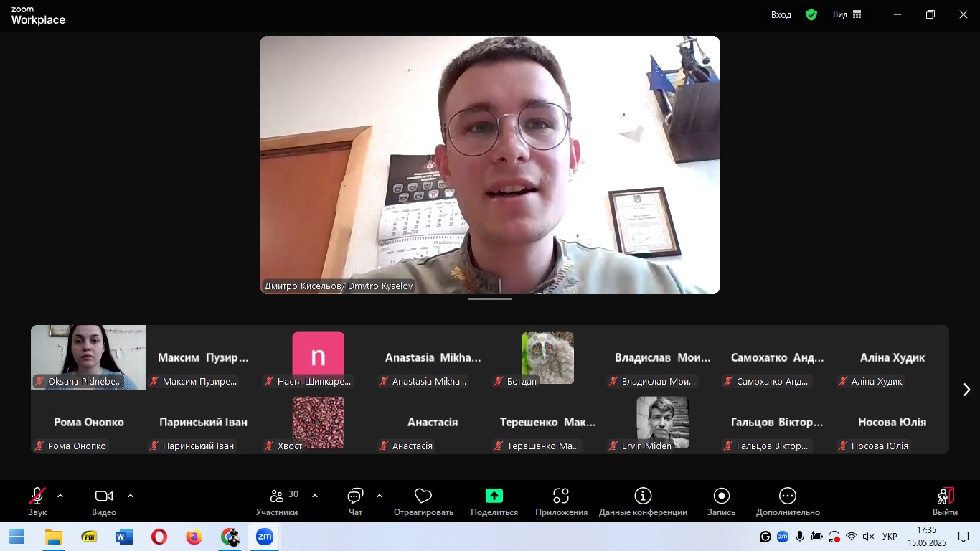Expand the participants options arrow
This screenshot has width=980, height=551.
pyautogui.click(x=315, y=496)
